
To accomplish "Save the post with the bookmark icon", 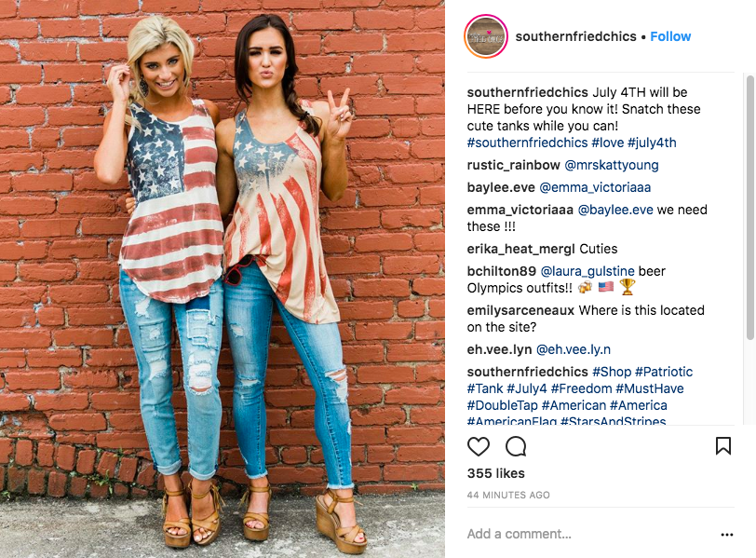I will click(722, 445).
